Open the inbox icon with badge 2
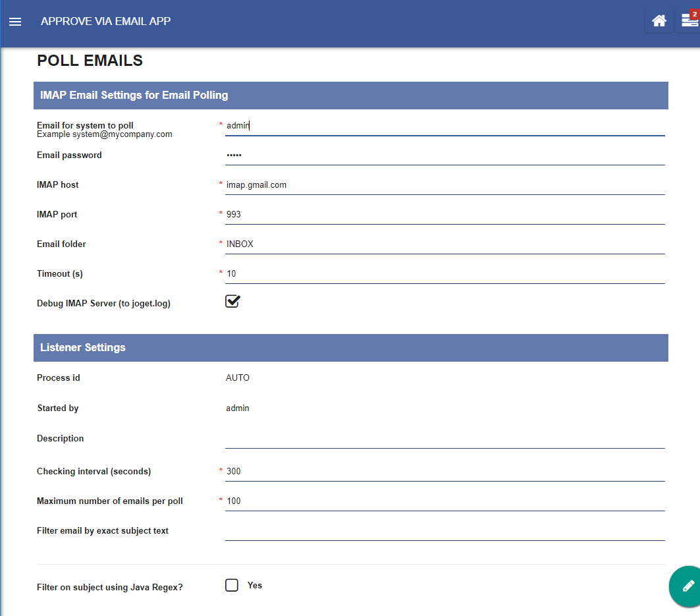The width and height of the screenshot is (700, 616). (x=689, y=21)
